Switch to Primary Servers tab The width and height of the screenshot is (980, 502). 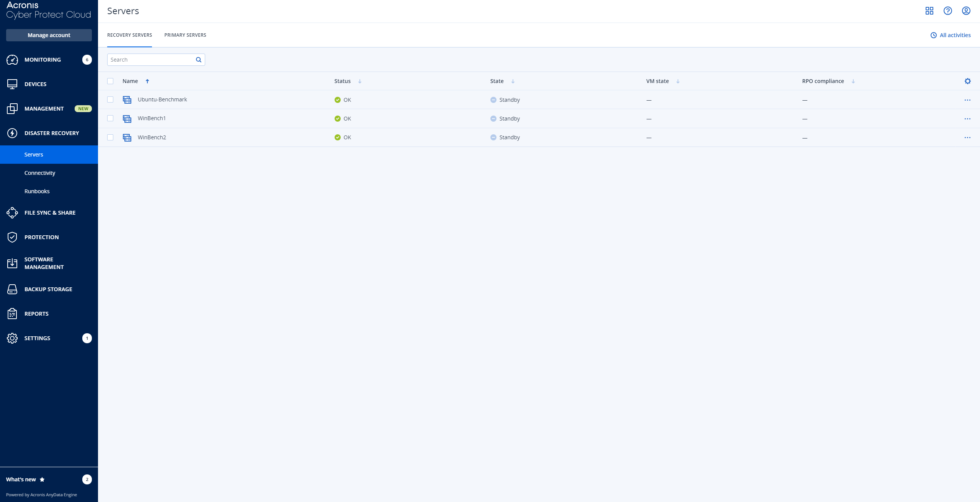coord(185,35)
